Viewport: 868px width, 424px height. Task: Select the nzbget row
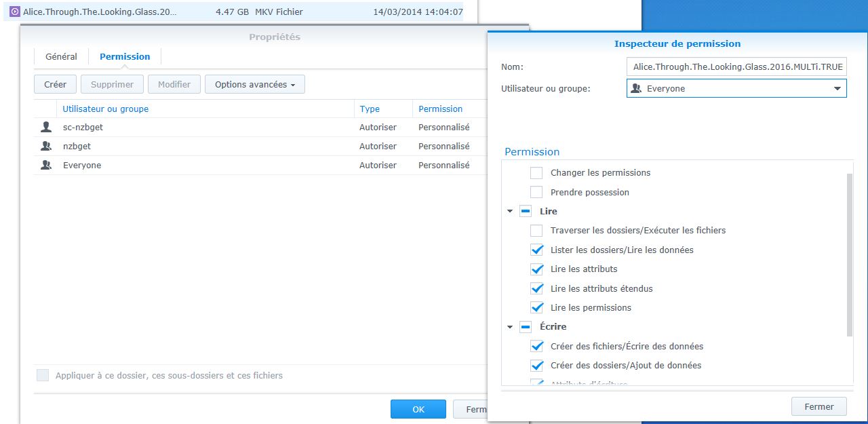(x=260, y=146)
